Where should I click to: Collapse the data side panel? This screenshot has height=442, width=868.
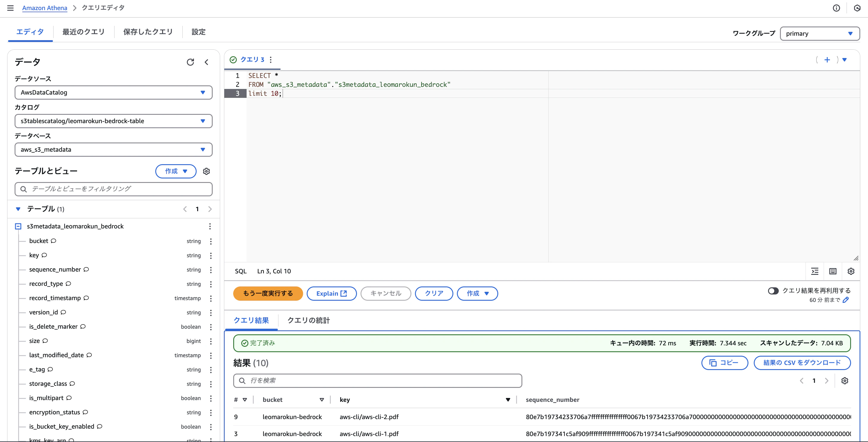(x=206, y=62)
